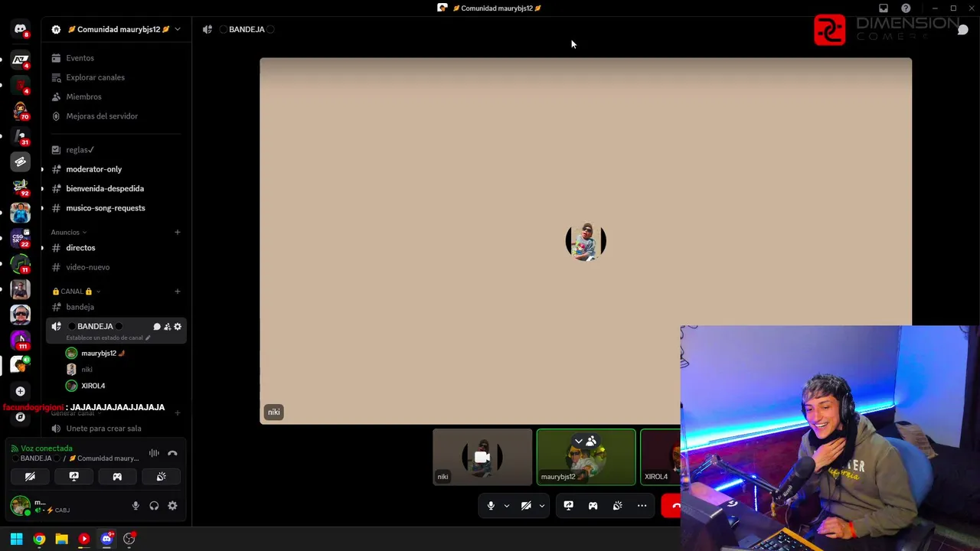Open more options ellipsis in call controls

[642, 506]
